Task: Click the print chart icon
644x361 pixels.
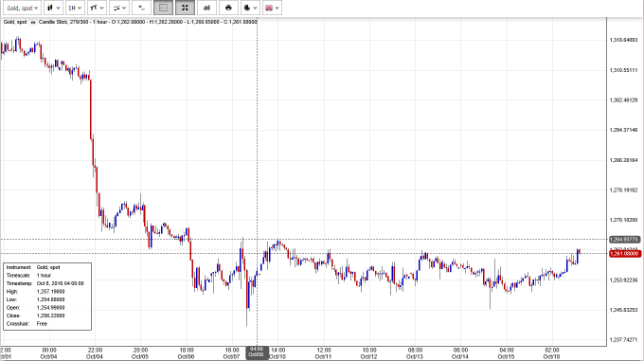Action: pyautogui.click(x=228, y=8)
